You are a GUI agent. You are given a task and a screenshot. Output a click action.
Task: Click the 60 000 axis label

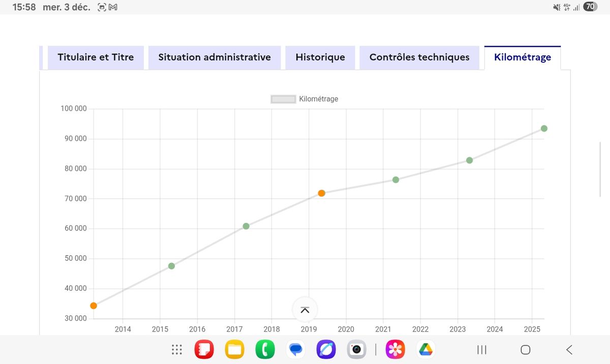click(x=76, y=229)
